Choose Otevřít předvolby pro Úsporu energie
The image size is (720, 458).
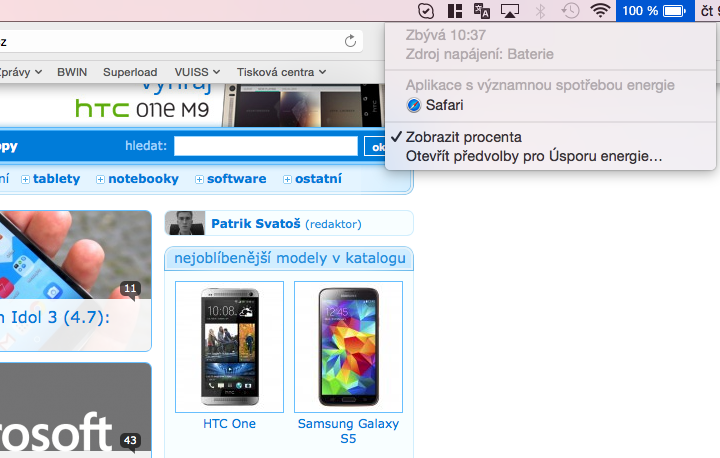(x=533, y=156)
